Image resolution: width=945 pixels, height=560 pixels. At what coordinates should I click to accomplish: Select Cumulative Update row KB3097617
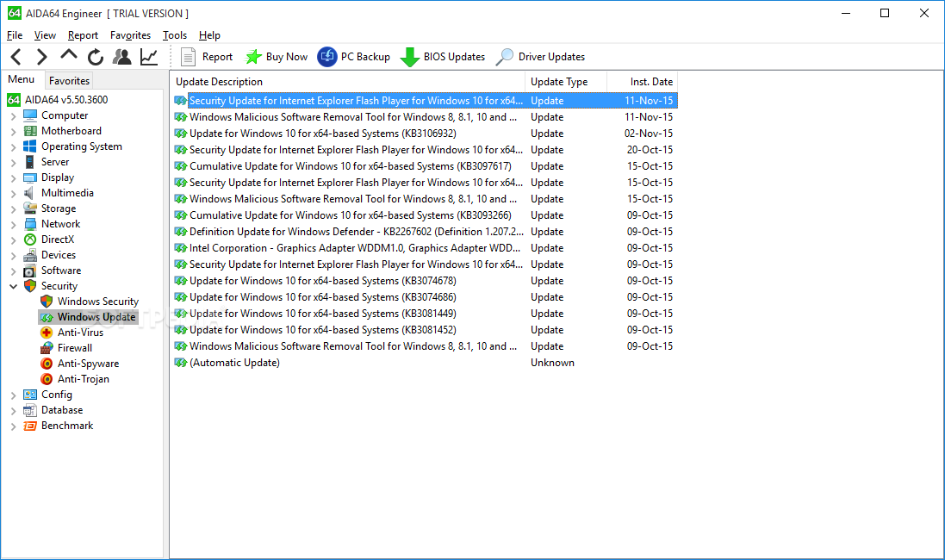pyautogui.click(x=425, y=165)
